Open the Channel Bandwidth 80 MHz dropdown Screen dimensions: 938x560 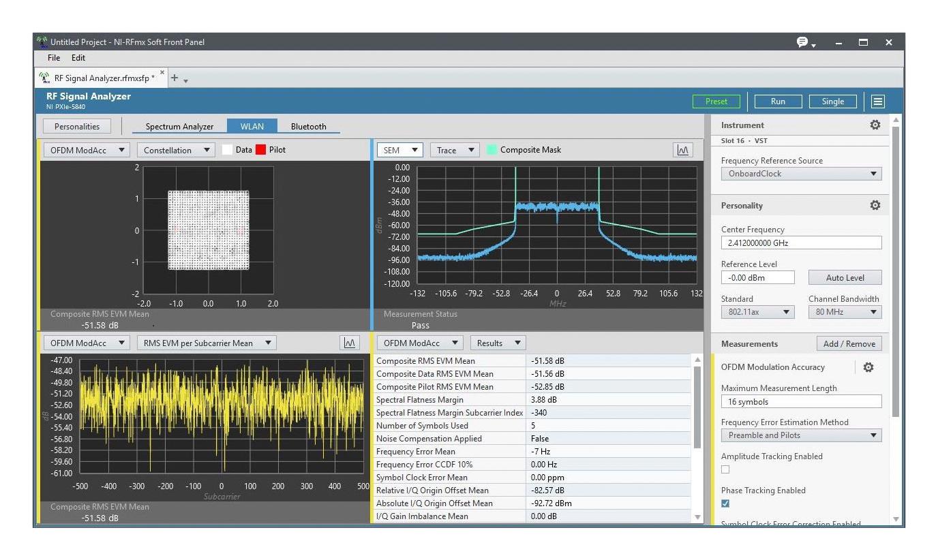(845, 312)
